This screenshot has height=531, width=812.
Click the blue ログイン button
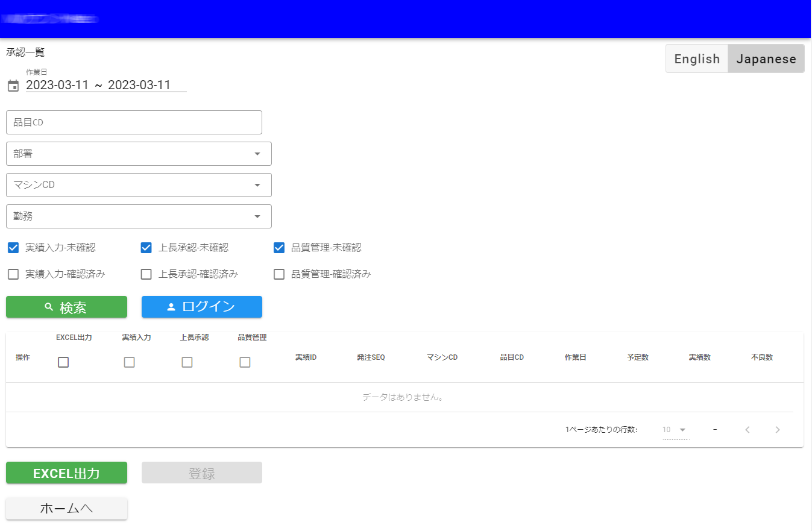[x=201, y=307]
